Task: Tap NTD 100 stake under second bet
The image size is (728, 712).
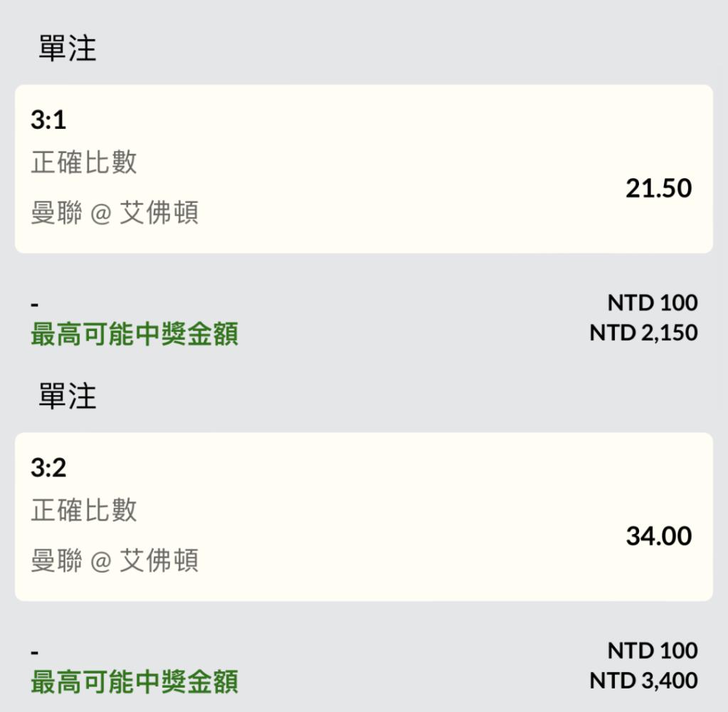Action: click(x=653, y=651)
